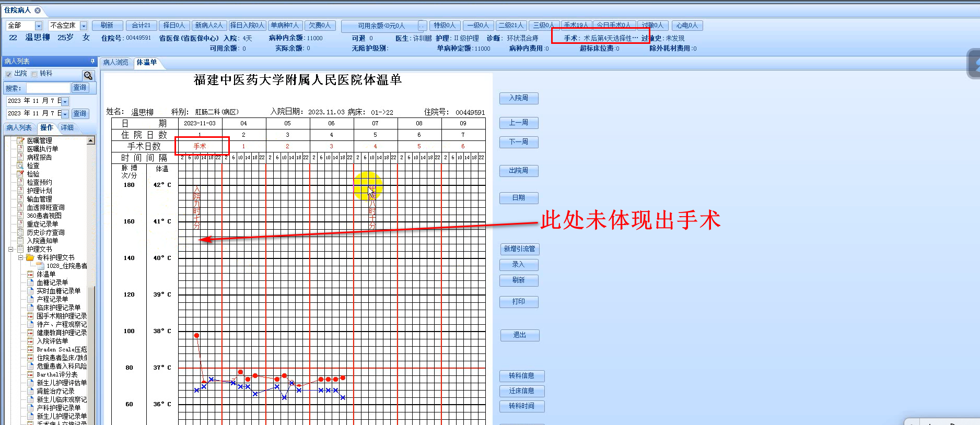Screen dimensions: 980x425
Task: Click the 实时血糖记录单 page icon
Action: click(x=30, y=291)
